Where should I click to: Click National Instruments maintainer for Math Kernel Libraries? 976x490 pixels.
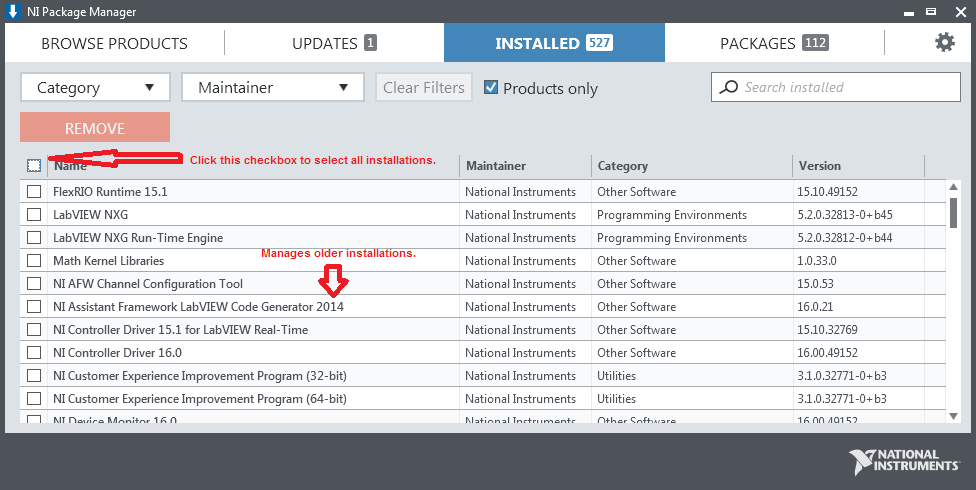520,261
